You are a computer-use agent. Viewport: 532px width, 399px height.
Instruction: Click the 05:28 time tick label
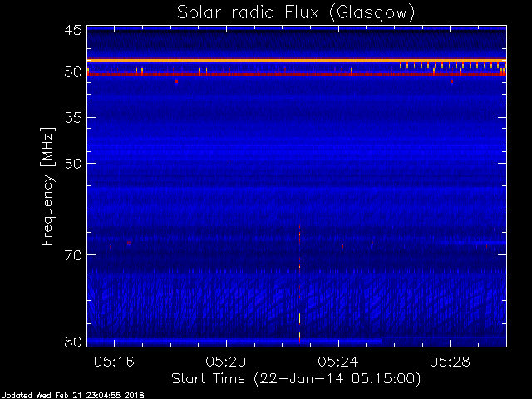pos(450,362)
